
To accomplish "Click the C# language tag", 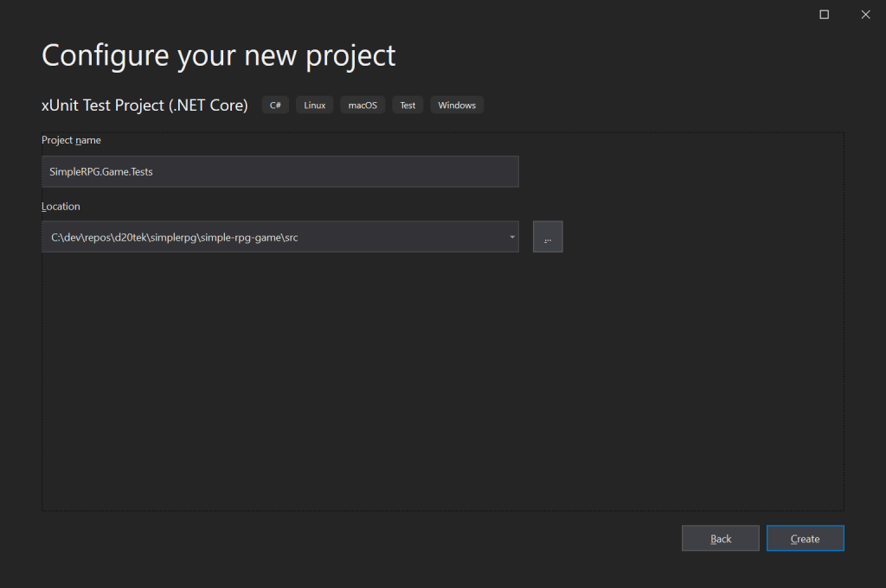I will tap(275, 105).
